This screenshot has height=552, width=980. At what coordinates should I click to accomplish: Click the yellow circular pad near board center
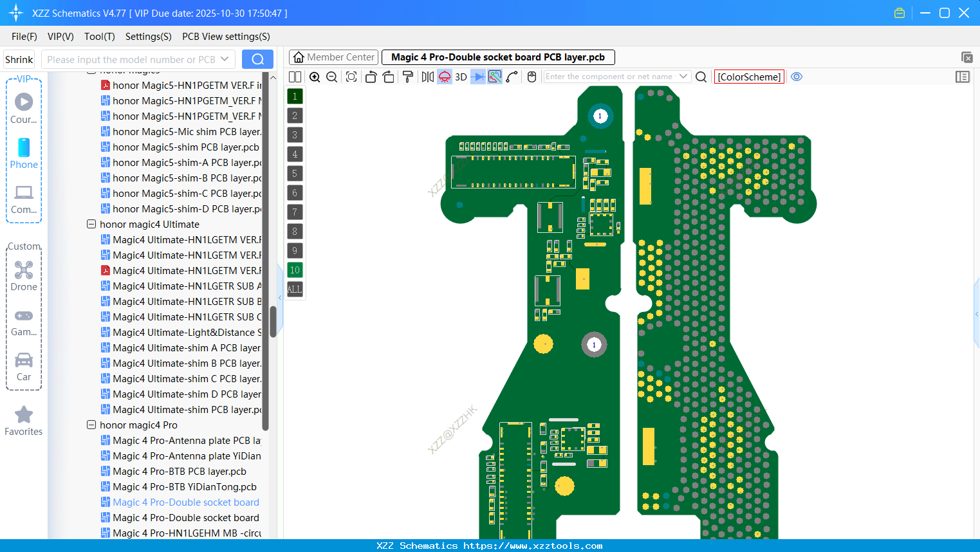pos(544,344)
